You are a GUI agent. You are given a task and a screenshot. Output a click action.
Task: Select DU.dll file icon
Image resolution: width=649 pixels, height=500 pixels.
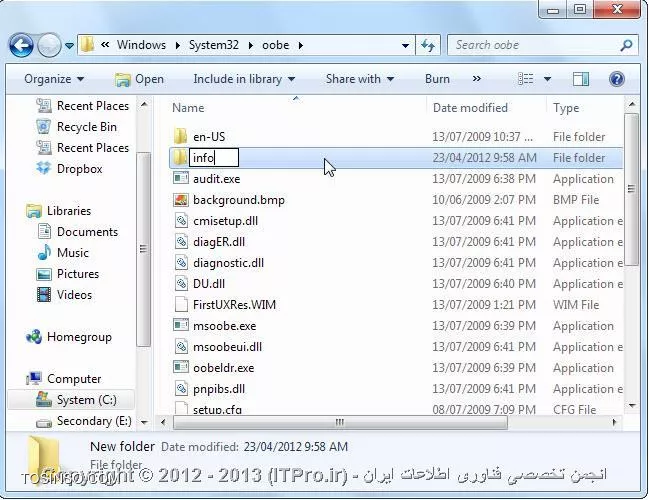pos(180,284)
